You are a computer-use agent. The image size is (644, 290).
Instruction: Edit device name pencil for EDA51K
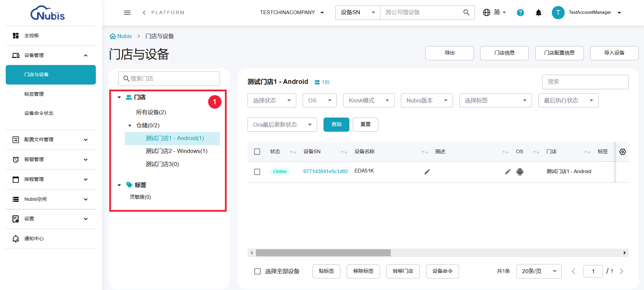(x=427, y=171)
